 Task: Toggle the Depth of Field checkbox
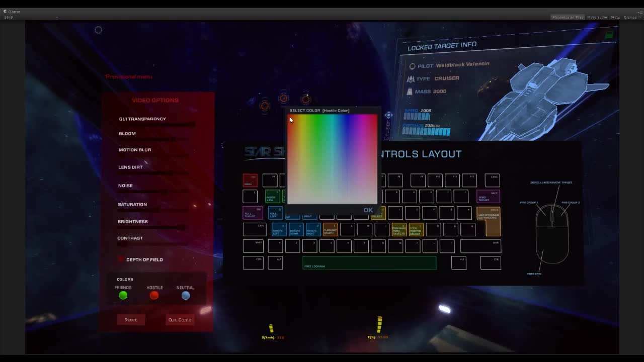tap(120, 259)
